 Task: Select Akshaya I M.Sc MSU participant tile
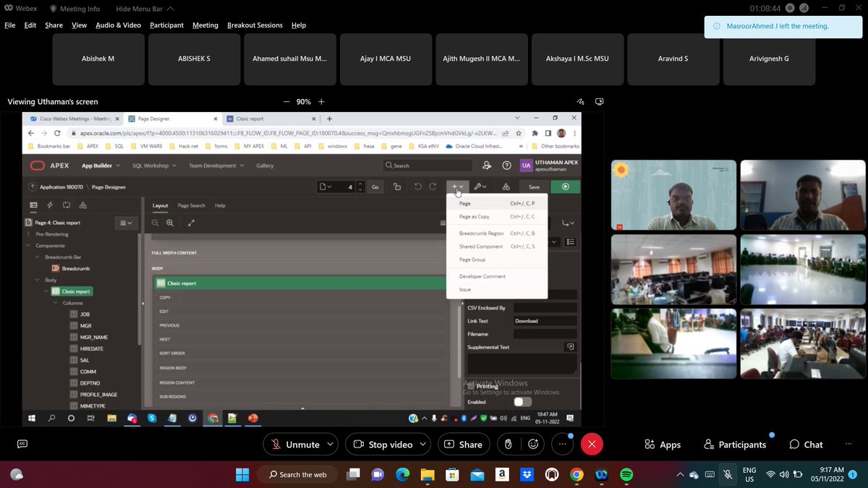point(577,59)
